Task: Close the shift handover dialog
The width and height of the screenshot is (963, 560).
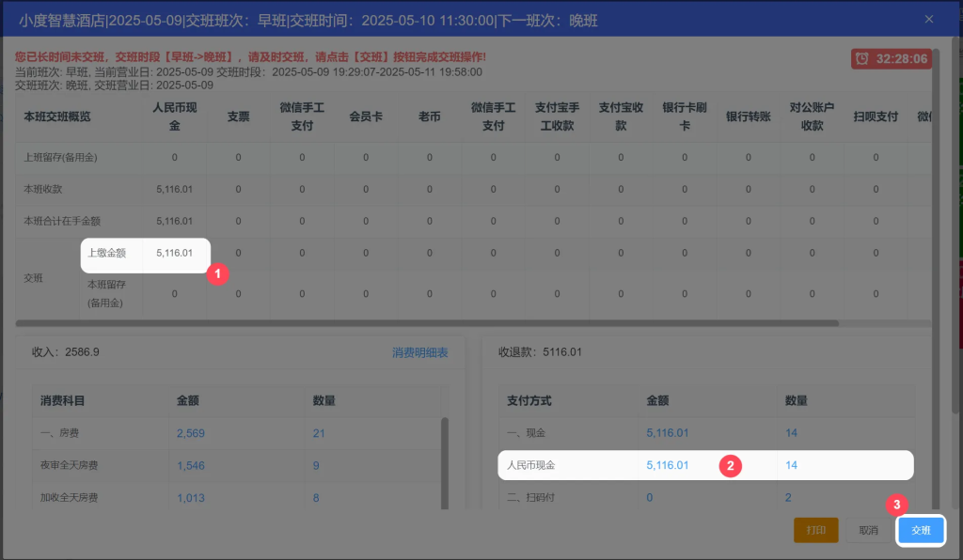Action: coord(929,19)
